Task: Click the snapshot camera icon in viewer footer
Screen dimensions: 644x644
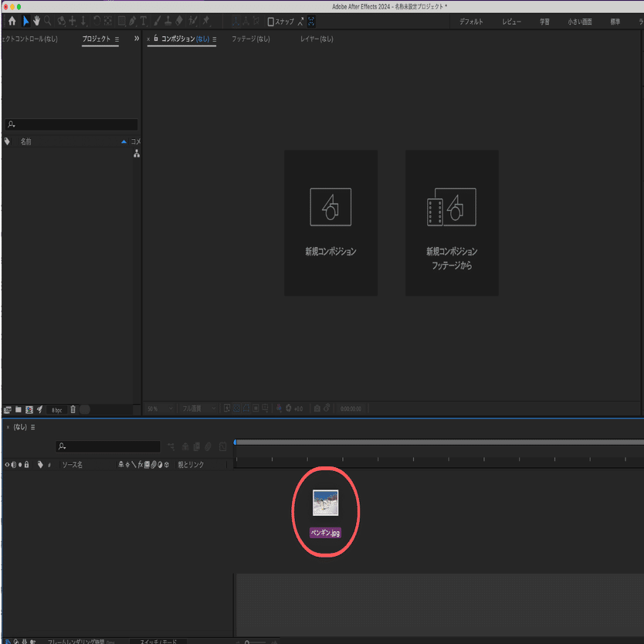Action: [317, 408]
